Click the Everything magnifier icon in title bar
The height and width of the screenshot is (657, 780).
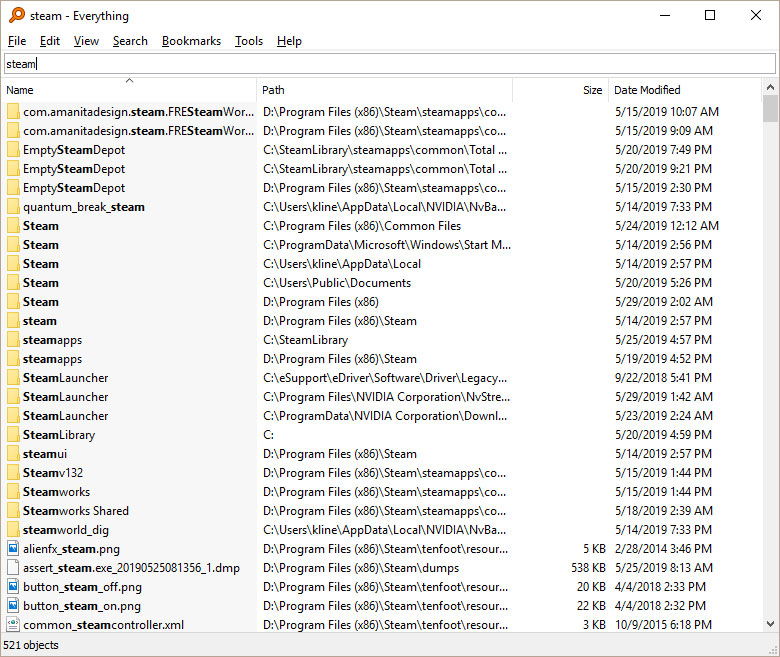[16, 15]
